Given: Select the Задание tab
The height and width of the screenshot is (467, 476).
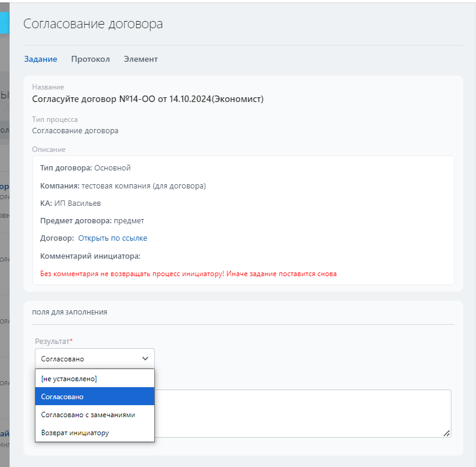Looking at the screenshot, I should point(40,59).
